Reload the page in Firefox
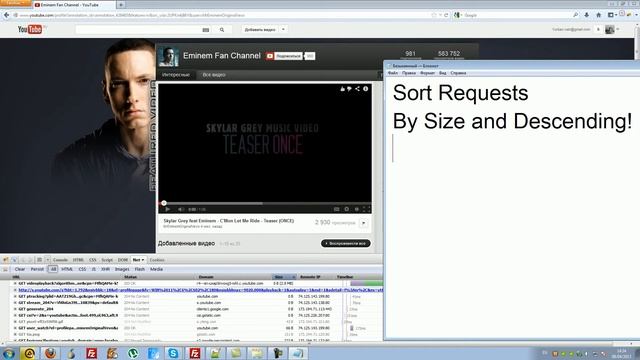The width and height of the screenshot is (640, 360). 446,15
